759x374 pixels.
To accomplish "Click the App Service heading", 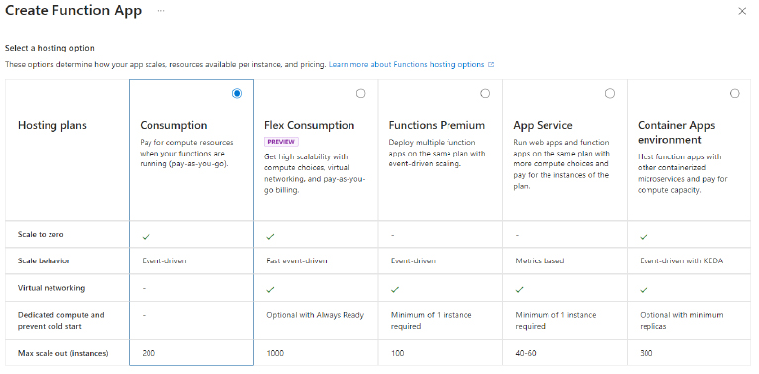I will coord(543,125).
